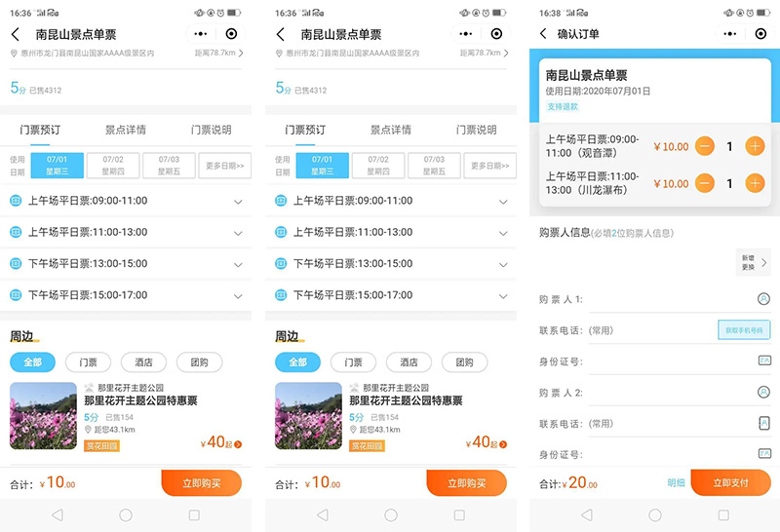Tap the contact picker icon for 购票人 1
The width and height of the screenshot is (780, 532).
763,299
